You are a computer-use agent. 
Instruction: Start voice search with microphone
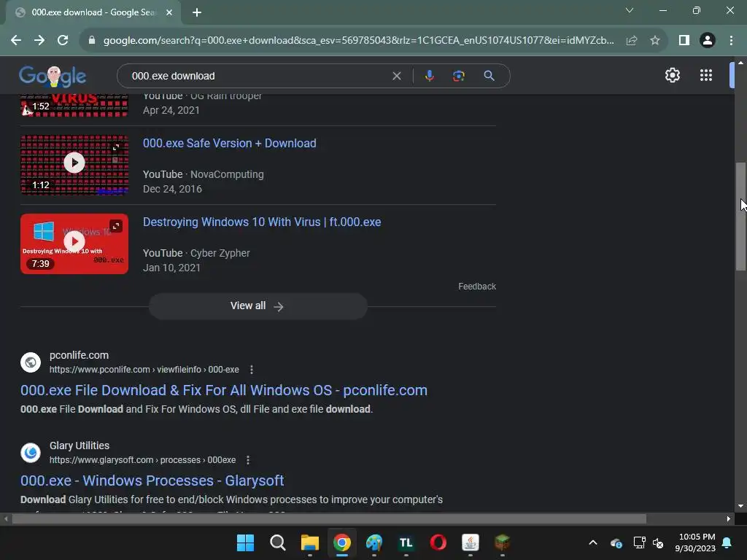point(429,76)
